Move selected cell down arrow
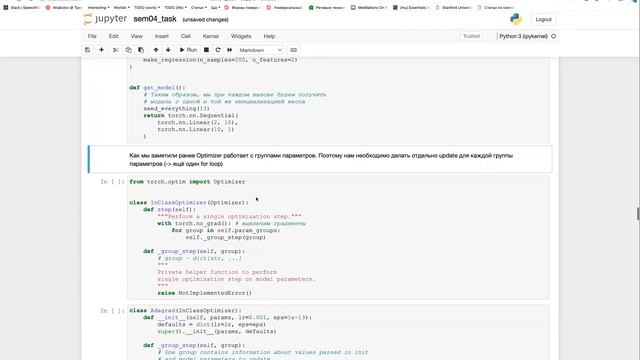 (x=168, y=50)
